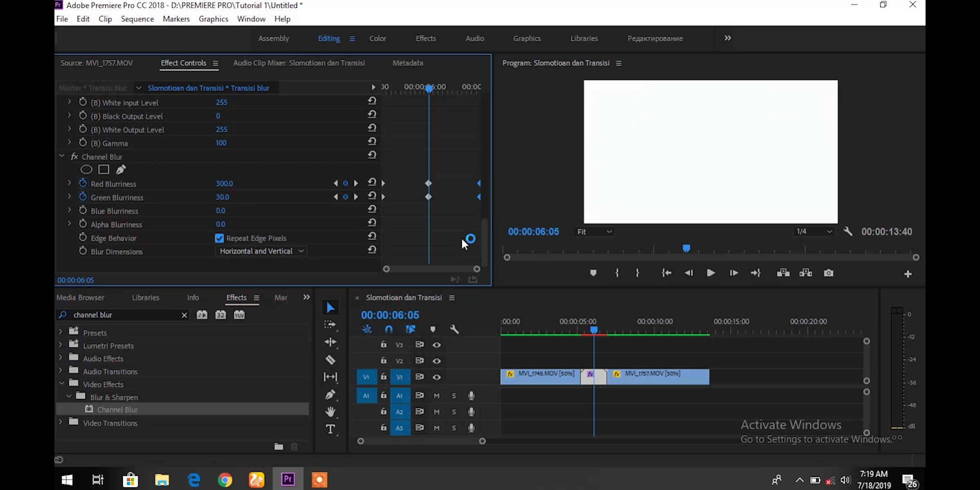Add marker in Program monitor
Image resolution: width=980 pixels, height=490 pixels.
tap(593, 273)
